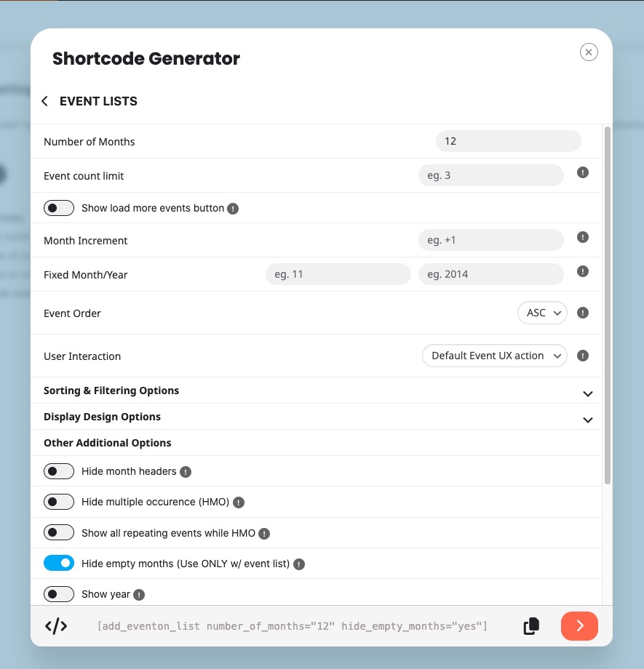Click the Fixed Month input with eg. 11
The width and height of the screenshot is (644, 669).
(x=338, y=274)
